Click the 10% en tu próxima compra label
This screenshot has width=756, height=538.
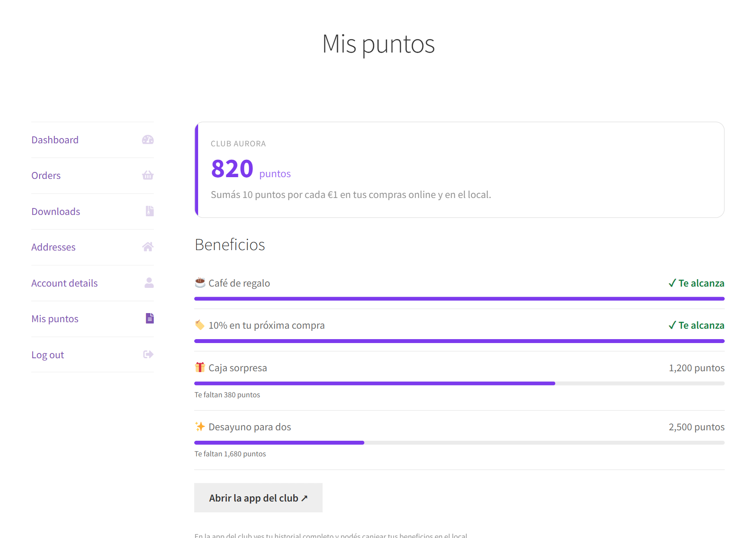coord(266,325)
